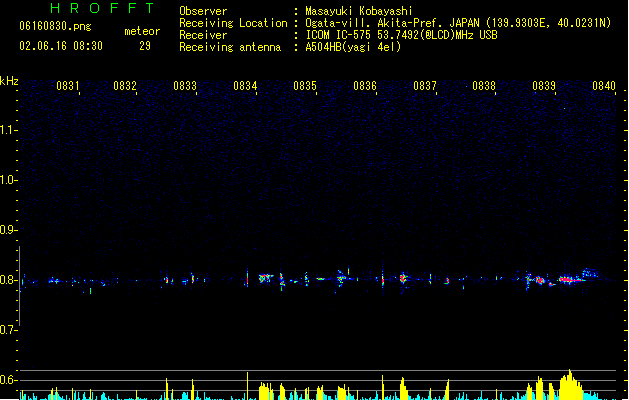
Task: Click the 0.6 kHz axis label
Action: coord(8,380)
